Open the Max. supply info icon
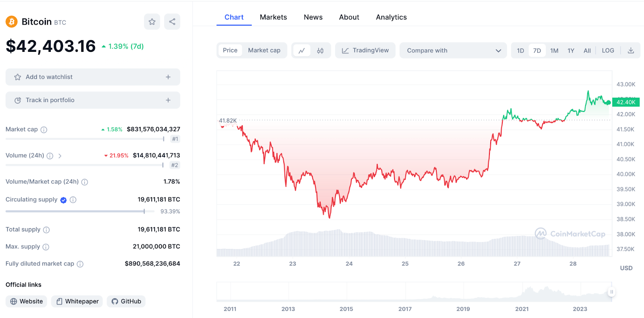Image resolution: width=644 pixels, height=318 pixels. pos(46,247)
